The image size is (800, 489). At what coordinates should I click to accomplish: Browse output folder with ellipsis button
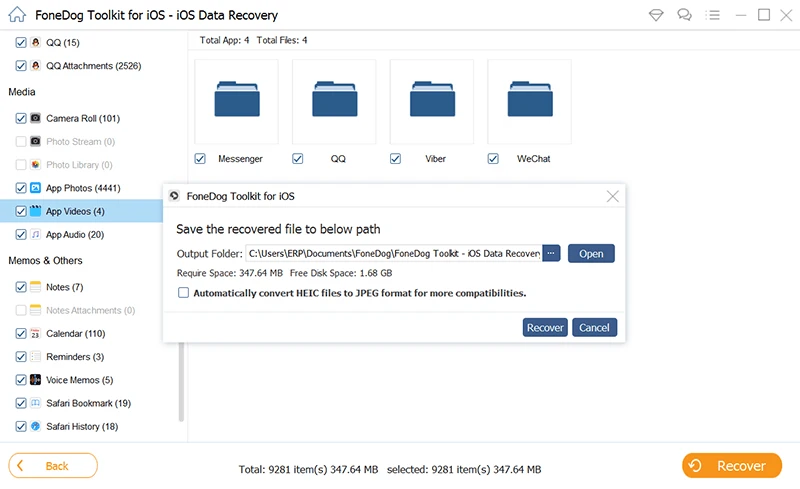point(550,253)
